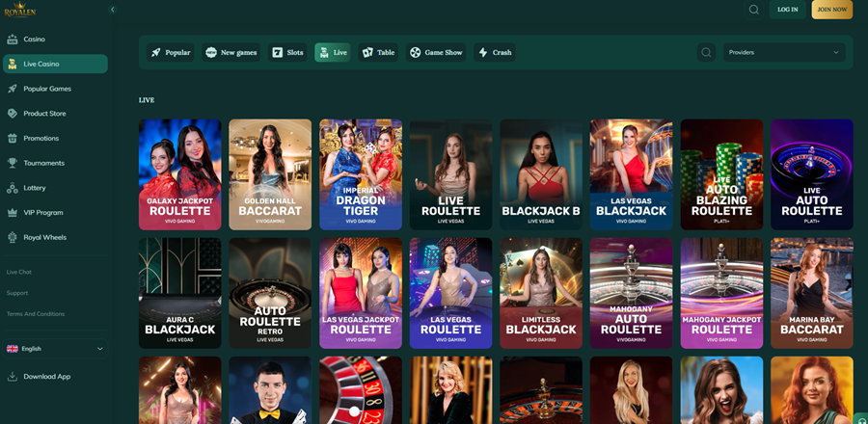Open Auto Roulette Retro game

(270, 294)
